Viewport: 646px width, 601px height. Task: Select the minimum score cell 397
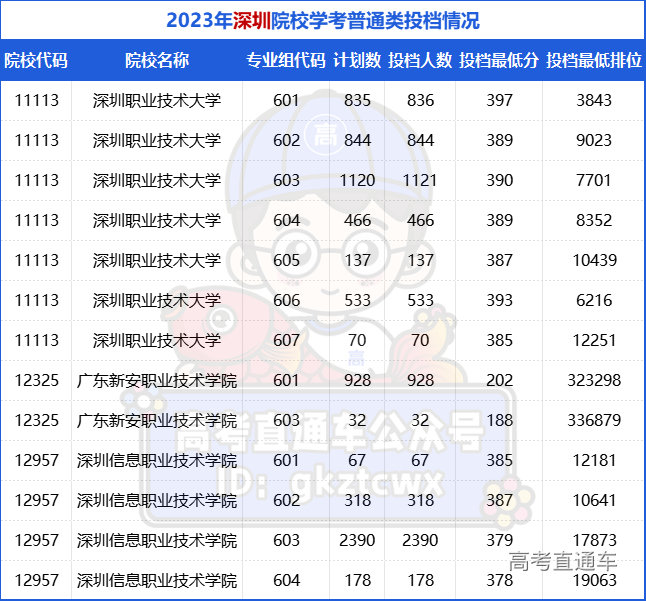pos(499,100)
